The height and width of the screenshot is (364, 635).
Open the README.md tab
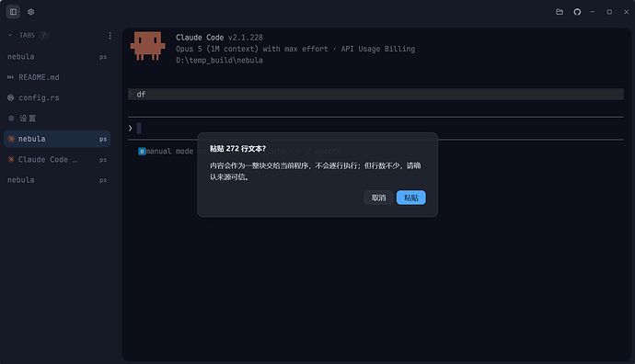(57, 77)
